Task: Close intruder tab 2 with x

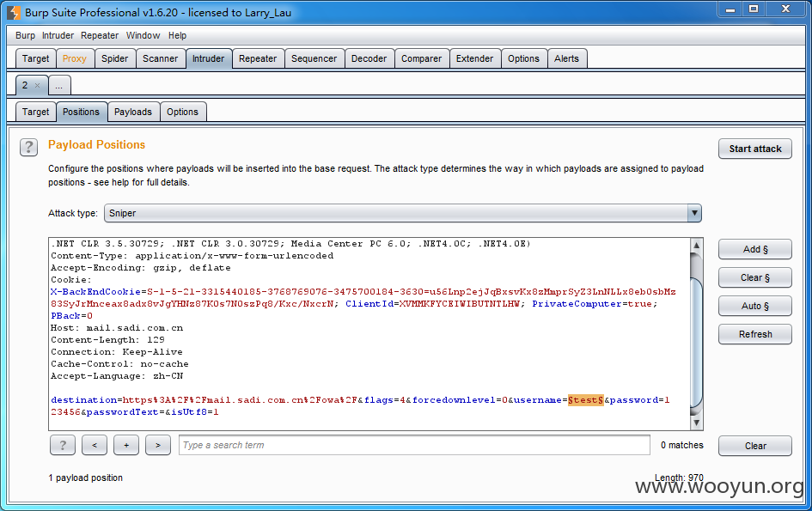Action: pyautogui.click(x=37, y=85)
